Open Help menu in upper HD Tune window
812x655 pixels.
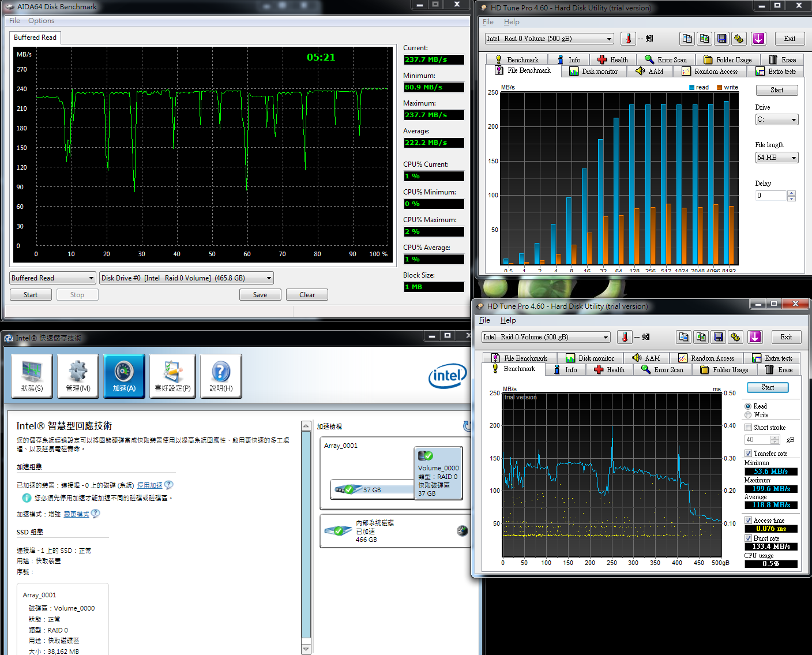click(512, 22)
